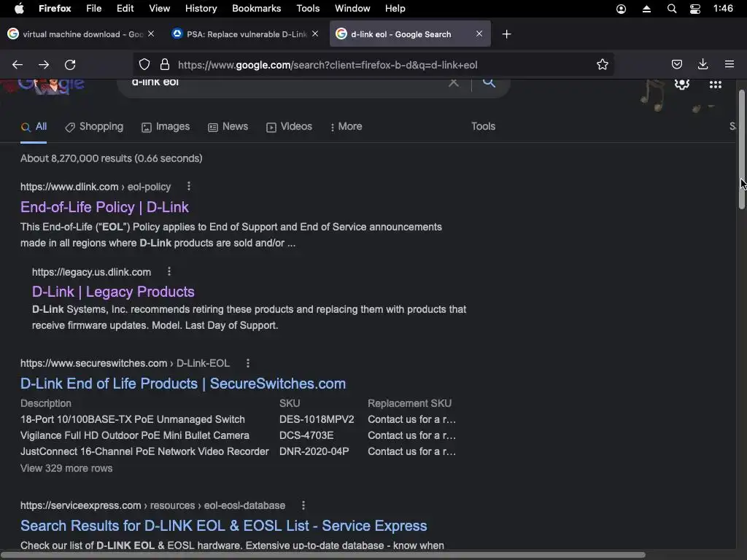Open Google apps grid
Screen dimensions: 747x560
coord(715,85)
